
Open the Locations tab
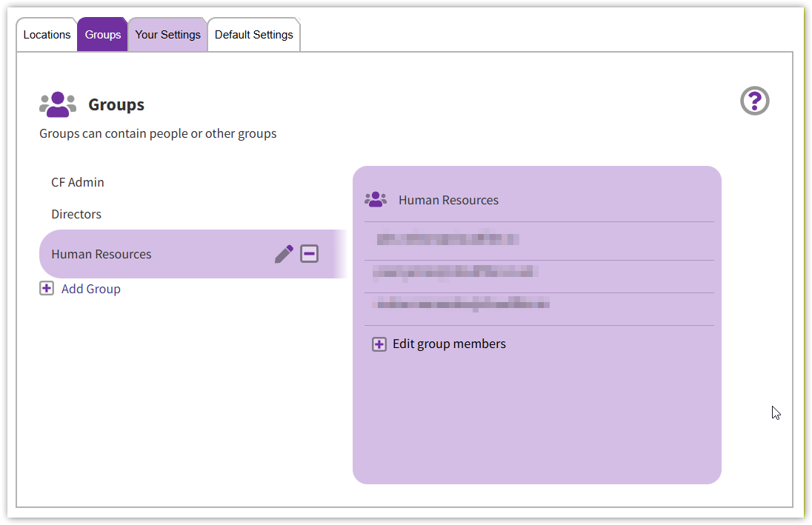point(47,35)
